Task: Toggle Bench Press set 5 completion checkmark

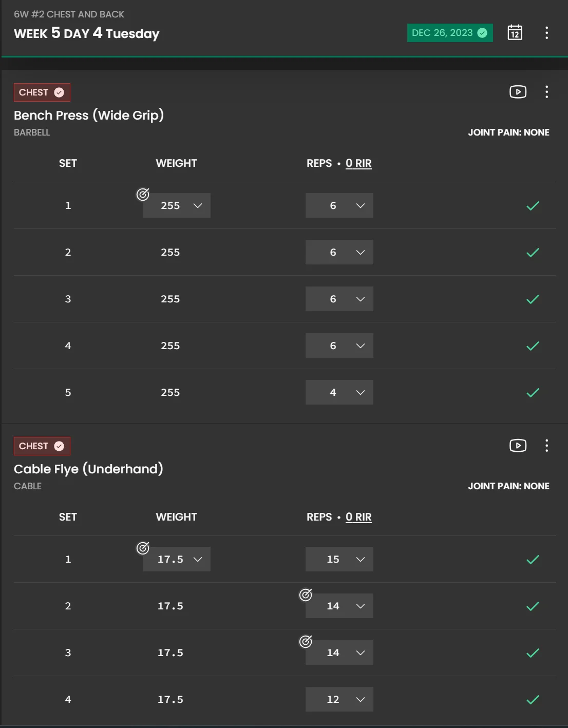Action: 533,393
